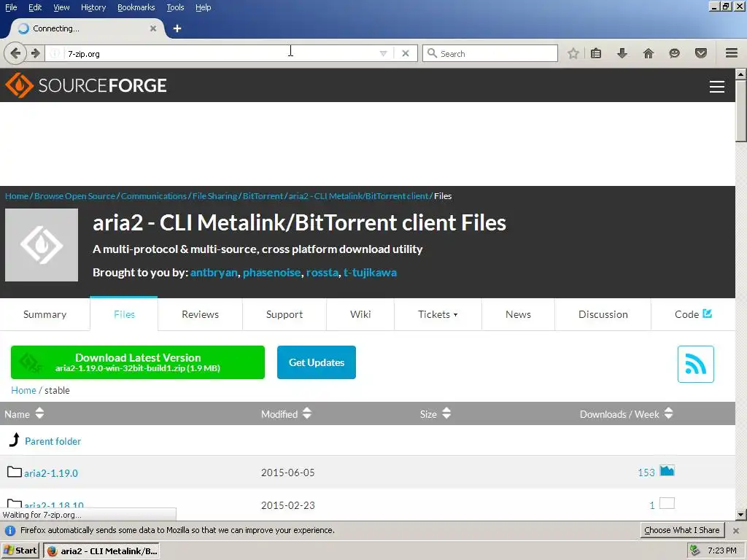
Task: Open the Help menu
Action: 204,7
